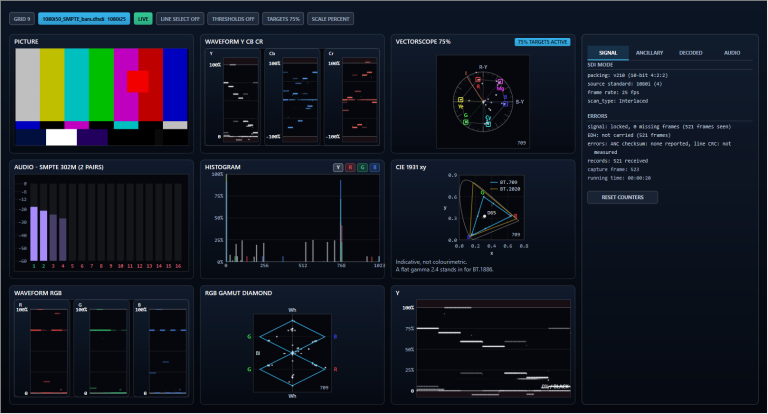Select the PICTURE panel title
The width and height of the screenshot is (768, 414).
click(x=26, y=42)
